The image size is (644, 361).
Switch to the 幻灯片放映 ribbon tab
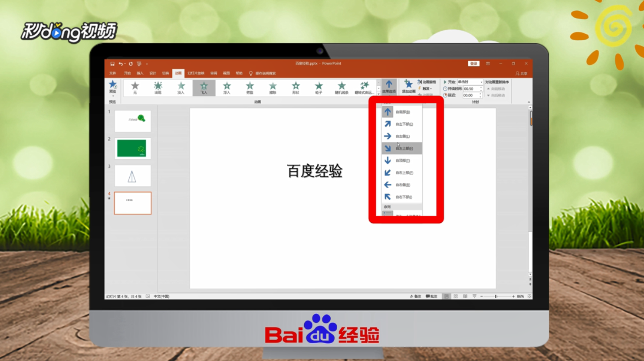click(x=195, y=73)
